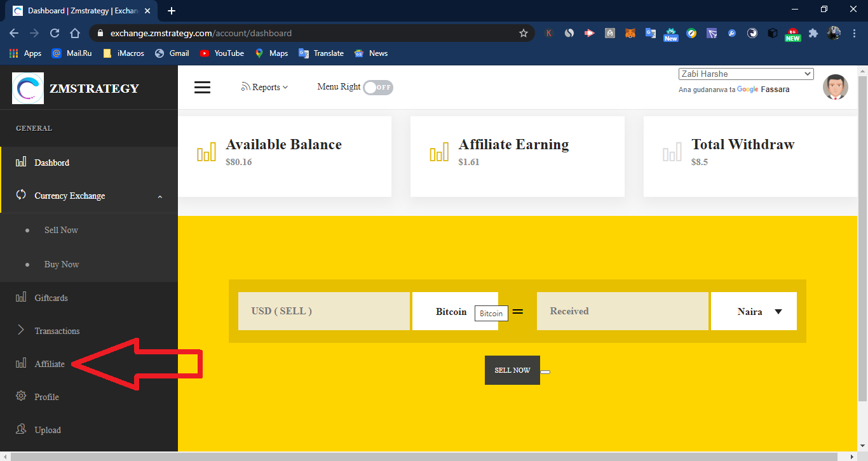
Task: Click the Profile gear icon in sidebar
Action: 21,397
